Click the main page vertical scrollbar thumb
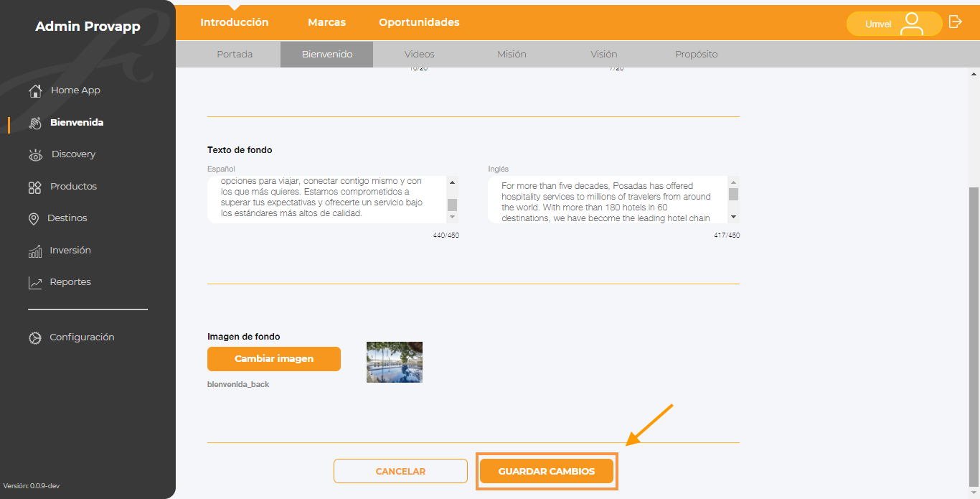 click(x=974, y=336)
